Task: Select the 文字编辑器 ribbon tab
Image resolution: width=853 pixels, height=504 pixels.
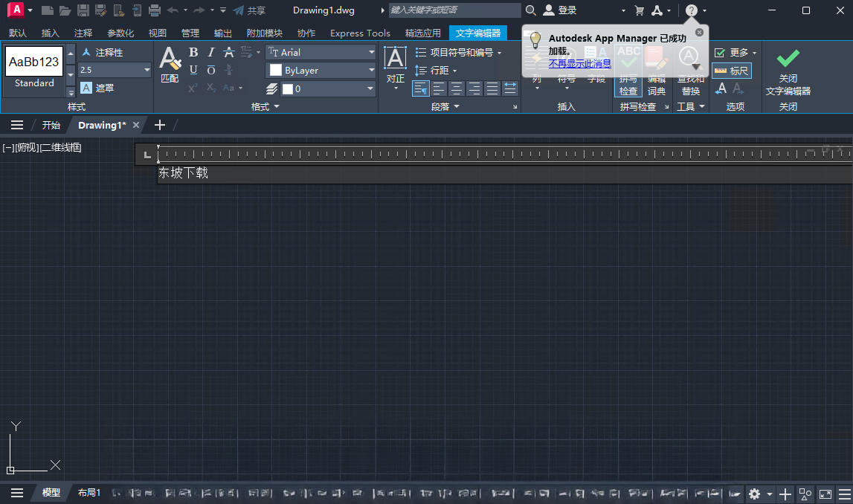Action: point(478,33)
